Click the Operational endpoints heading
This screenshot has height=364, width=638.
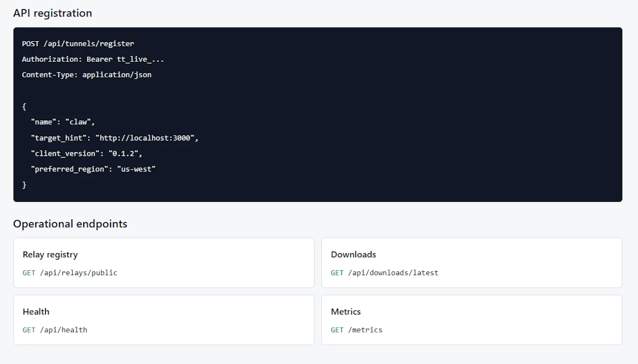70,224
